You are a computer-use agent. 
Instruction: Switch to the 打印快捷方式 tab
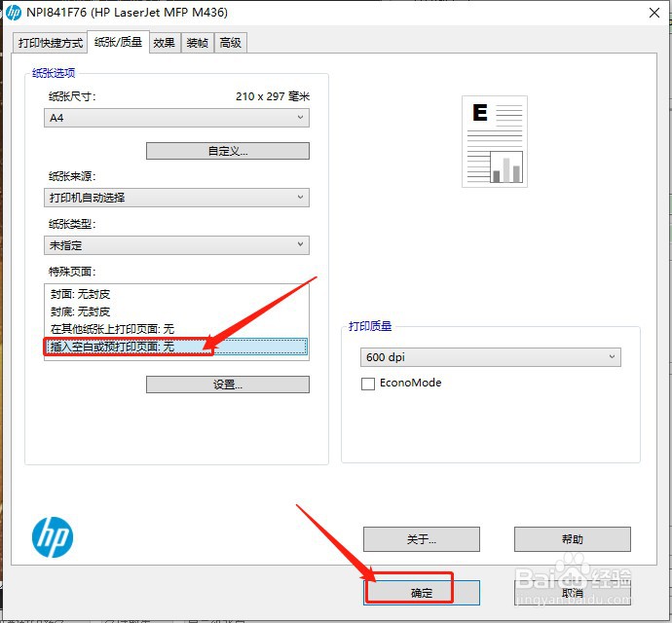[50, 43]
